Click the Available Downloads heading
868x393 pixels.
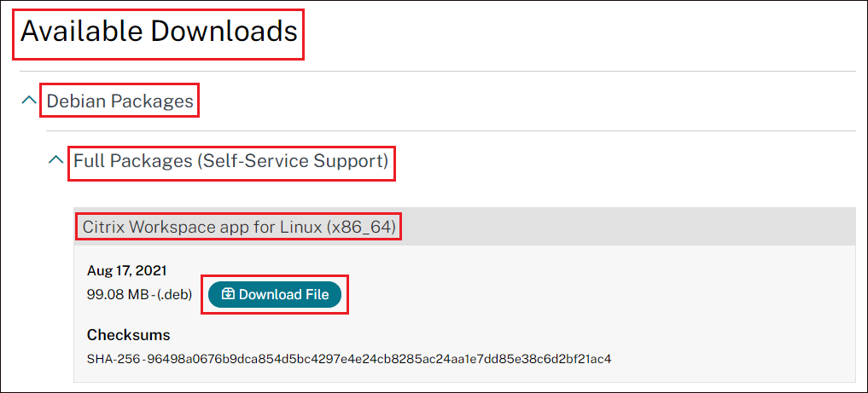point(159,31)
